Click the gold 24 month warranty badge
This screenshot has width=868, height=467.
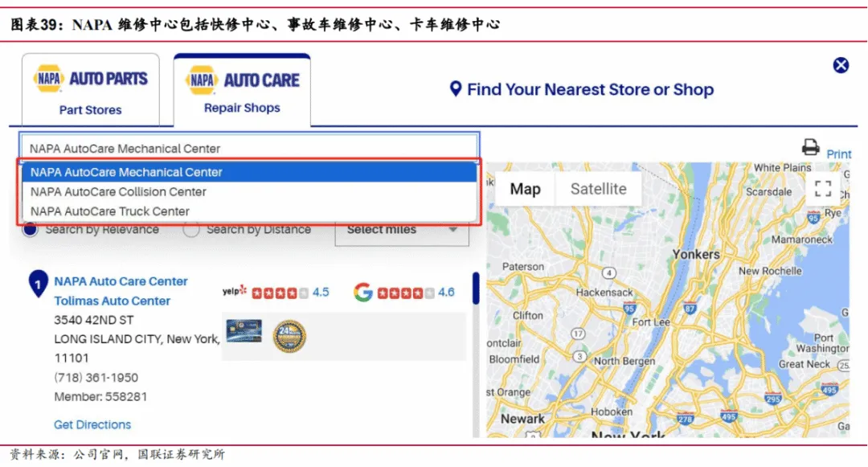coord(289,336)
